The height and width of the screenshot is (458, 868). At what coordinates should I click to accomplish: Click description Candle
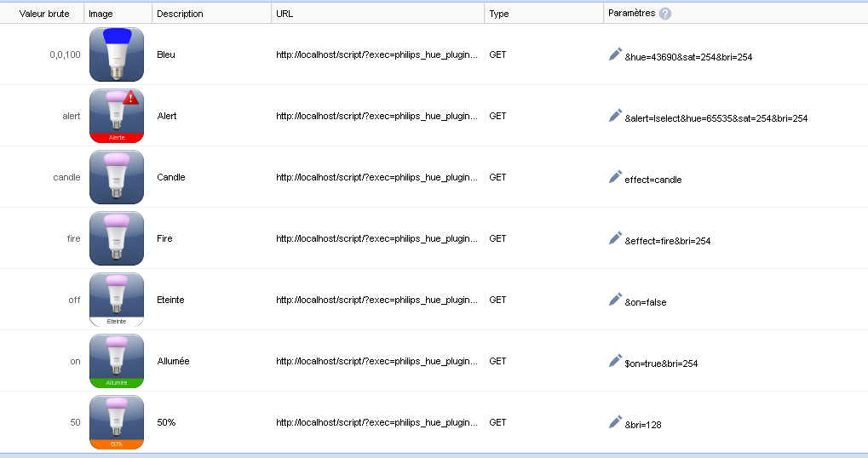[171, 178]
